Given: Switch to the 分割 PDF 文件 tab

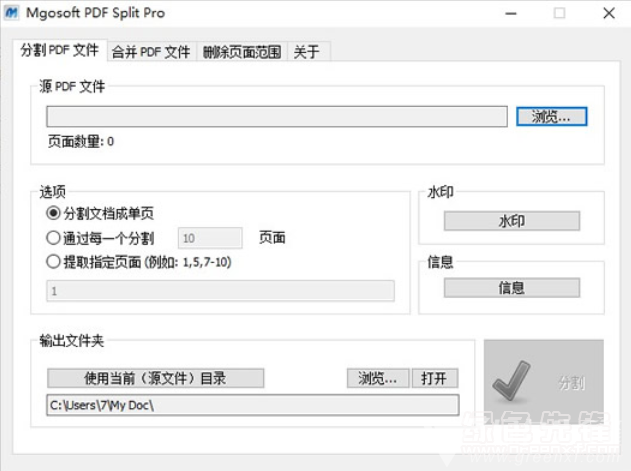Looking at the screenshot, I should [x=60, y=50].
